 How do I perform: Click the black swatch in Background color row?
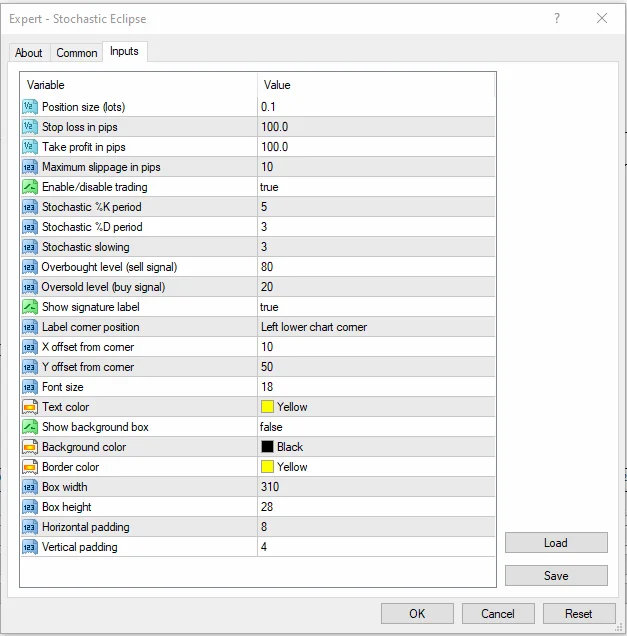pos(267,447)
